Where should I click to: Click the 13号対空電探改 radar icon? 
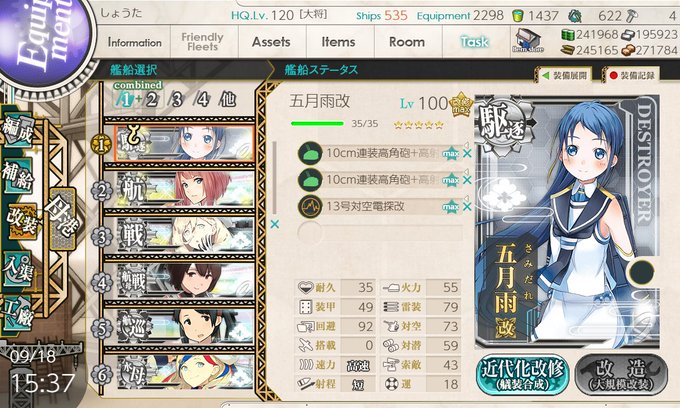[310, 206]
